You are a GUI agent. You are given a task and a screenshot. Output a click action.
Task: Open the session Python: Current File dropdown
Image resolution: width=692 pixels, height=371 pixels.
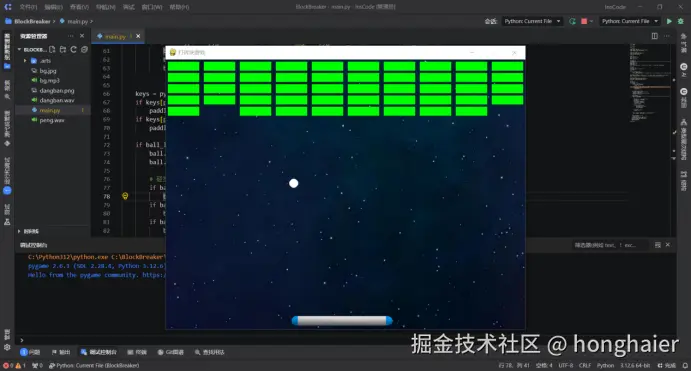pyautogui.click(x=532, y=21)
